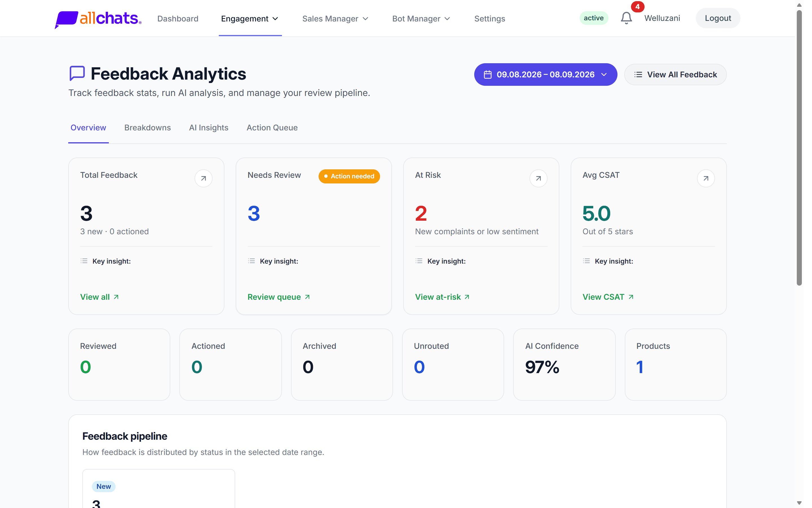
Task: Open Avg CSAT card arrow icon
Action: [x=706, y=178]
